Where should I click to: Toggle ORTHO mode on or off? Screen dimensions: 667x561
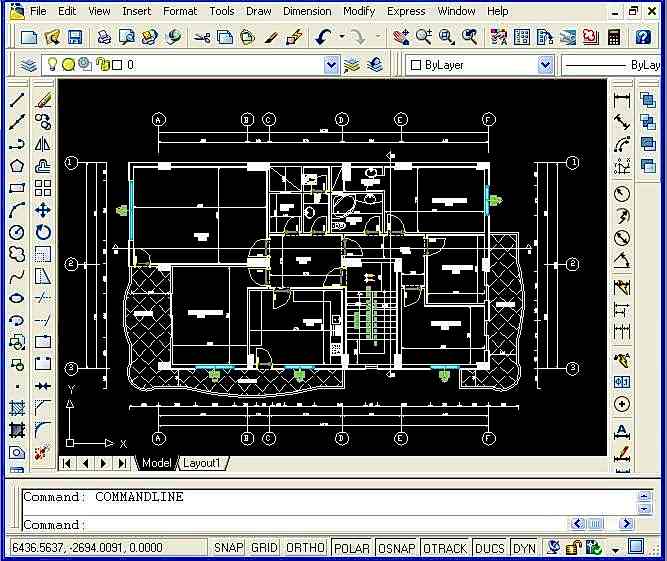[305, 548]
